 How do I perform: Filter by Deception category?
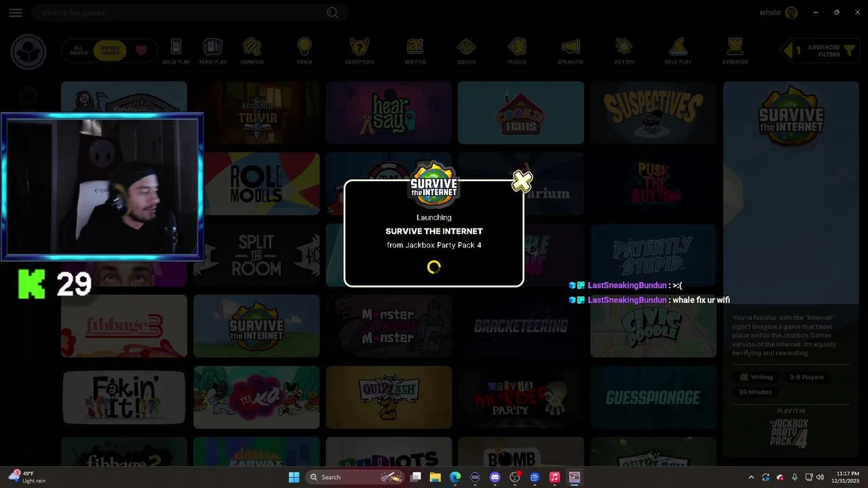pos(359,52)
